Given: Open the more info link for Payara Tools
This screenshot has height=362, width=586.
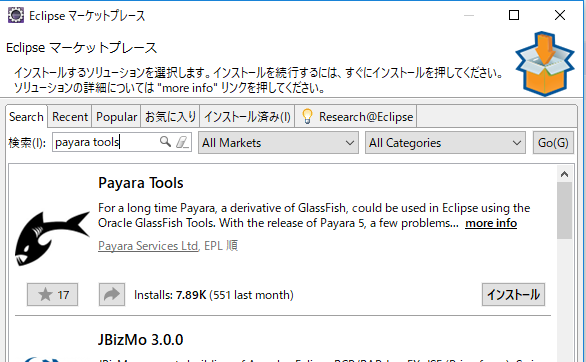Looking at the screenshot, I should [x=491, y=223].
